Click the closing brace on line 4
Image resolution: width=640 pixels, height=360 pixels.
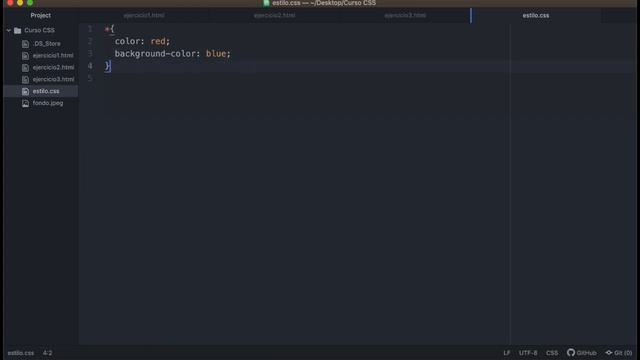click(x=107, y=66)
